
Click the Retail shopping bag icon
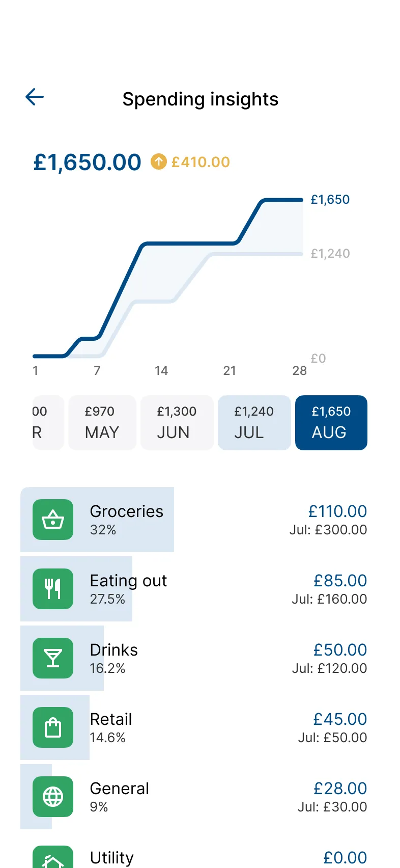(x=53, y=727)
